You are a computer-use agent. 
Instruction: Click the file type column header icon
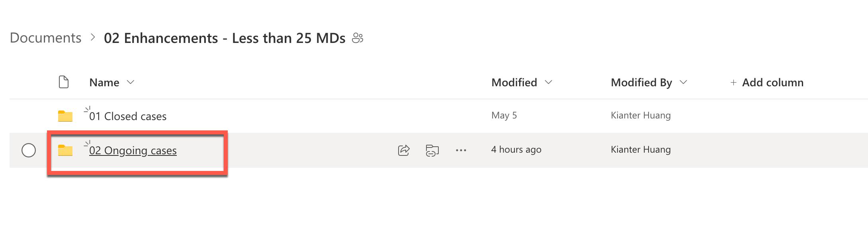pos(64,82)
